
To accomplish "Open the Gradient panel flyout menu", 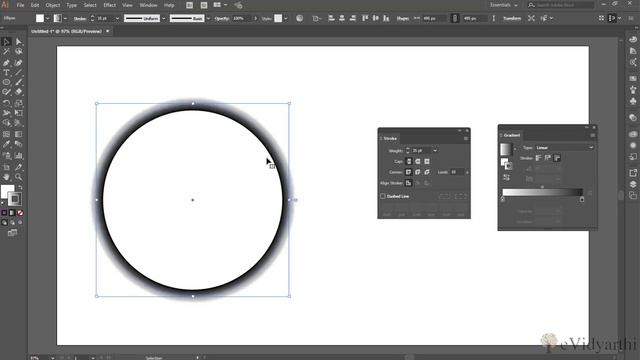I will click(x=593, y=135).
